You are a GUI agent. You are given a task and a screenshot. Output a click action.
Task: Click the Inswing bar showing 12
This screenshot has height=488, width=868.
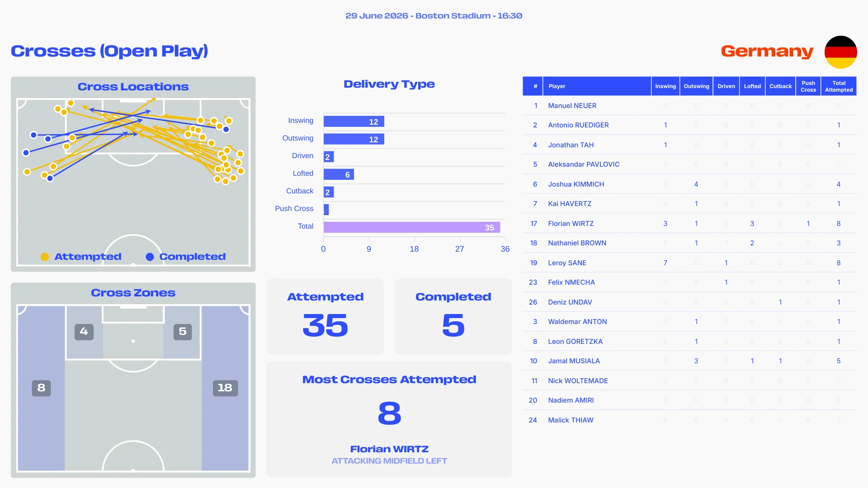[354, 122]
